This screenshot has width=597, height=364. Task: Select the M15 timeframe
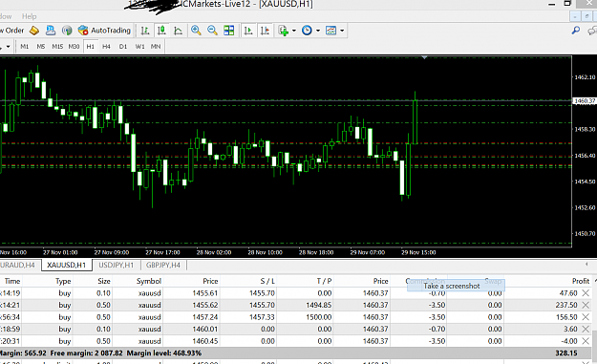click(57, 47)
